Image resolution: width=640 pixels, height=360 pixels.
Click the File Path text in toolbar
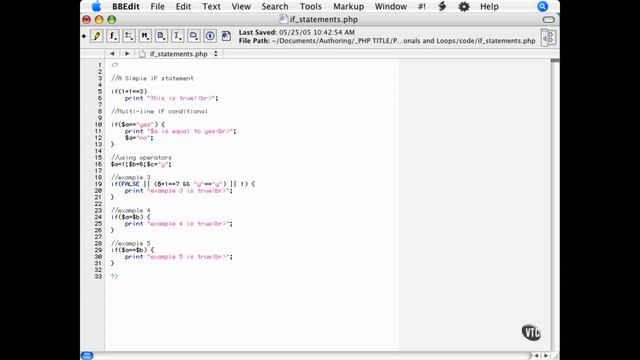coord(387,41)
